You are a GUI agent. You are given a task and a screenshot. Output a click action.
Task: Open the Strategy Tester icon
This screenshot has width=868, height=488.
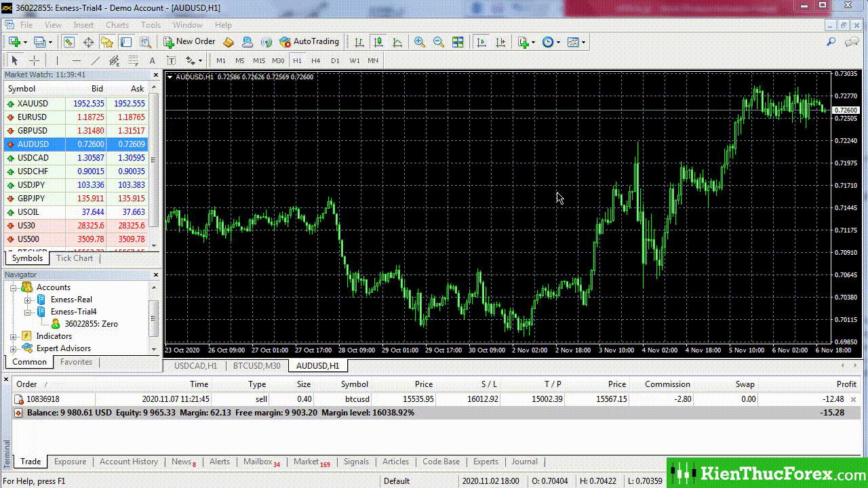[145, 42]
